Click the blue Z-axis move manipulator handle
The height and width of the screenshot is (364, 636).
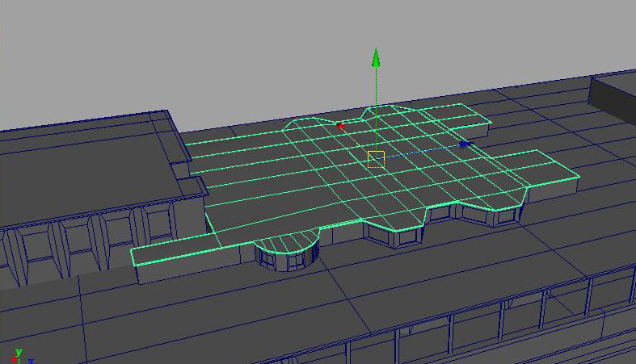[x=465, y=144]
